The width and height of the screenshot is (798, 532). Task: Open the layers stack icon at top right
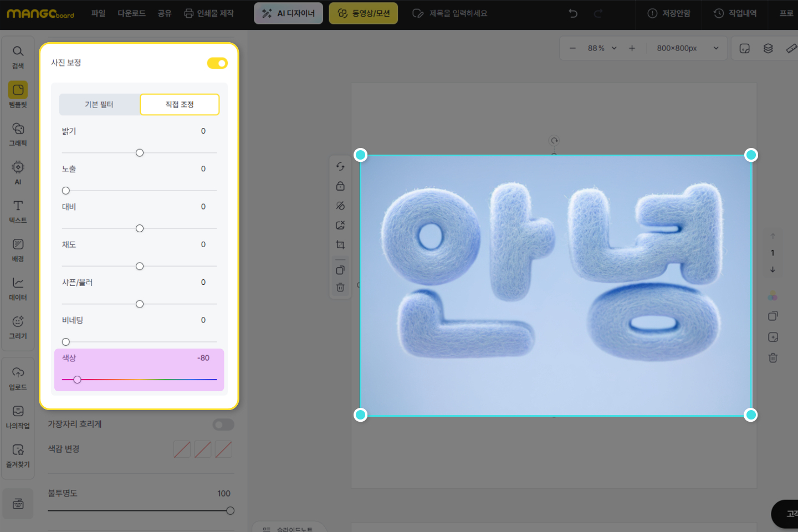point(768,48)
